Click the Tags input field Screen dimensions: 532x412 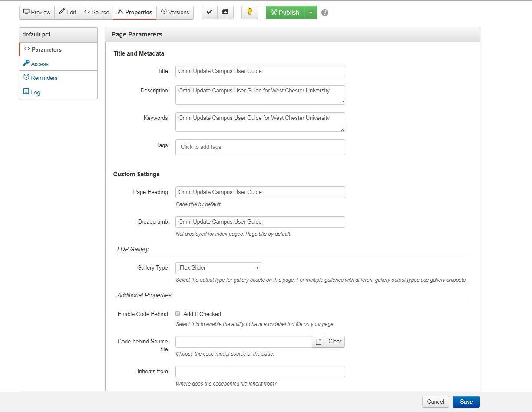(x=260, y=147)
